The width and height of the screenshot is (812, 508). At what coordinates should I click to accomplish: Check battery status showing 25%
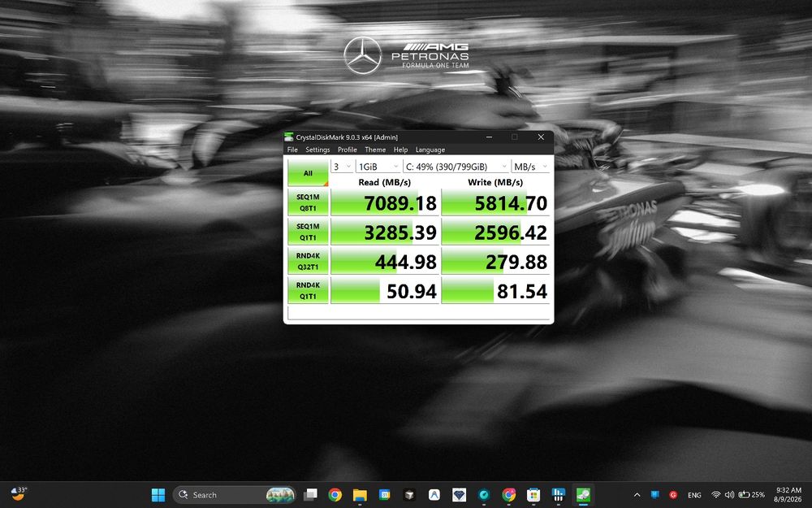click(751, 494)
